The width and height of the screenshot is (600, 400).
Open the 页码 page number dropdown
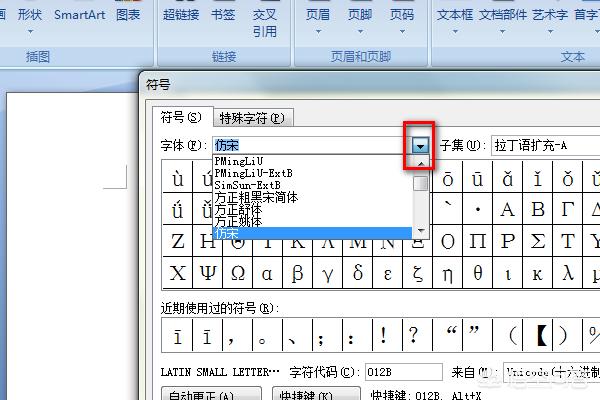tap(402, 21)
